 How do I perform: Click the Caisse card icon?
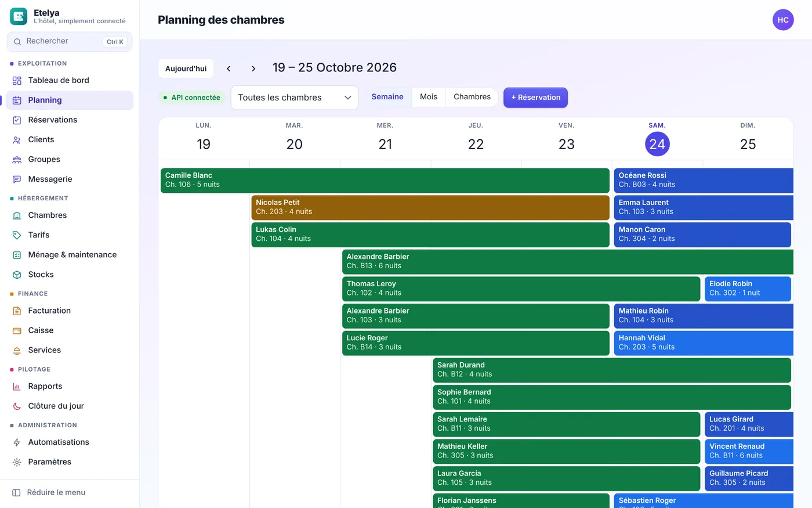(17, 330)
